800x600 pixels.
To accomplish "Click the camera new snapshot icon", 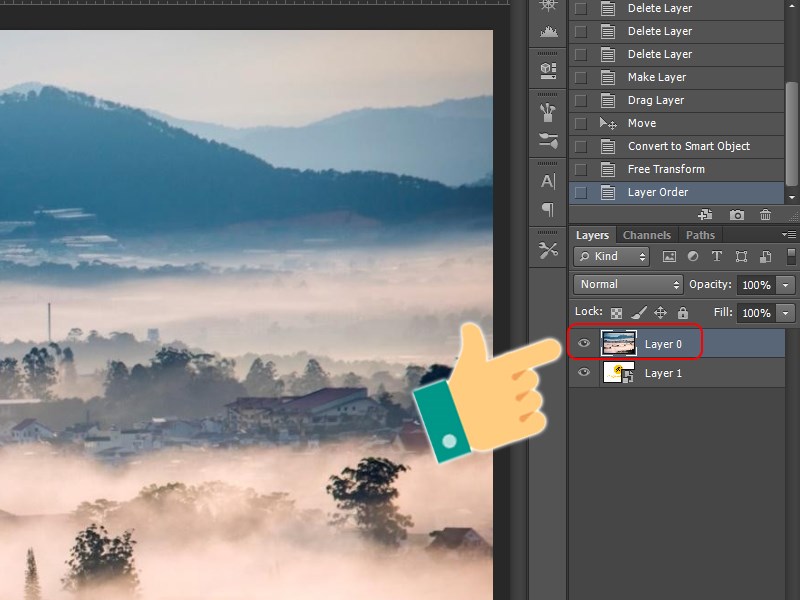I will click(x=737, y=215).
